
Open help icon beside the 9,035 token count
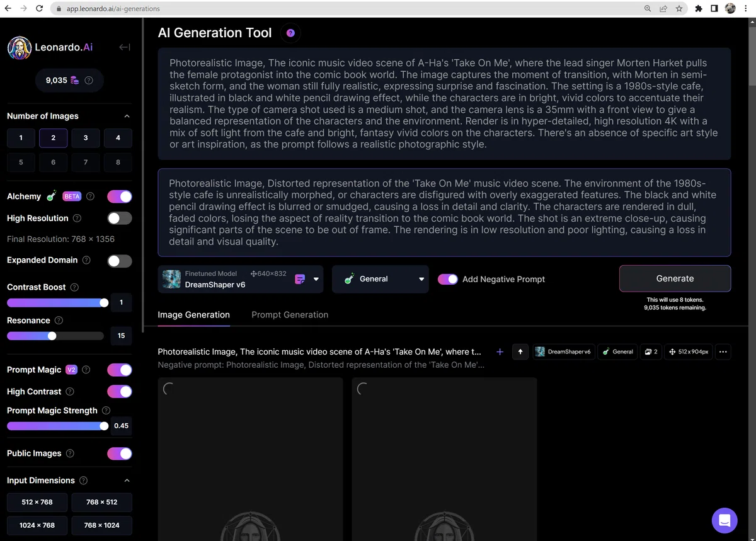[x=89, y=81]
